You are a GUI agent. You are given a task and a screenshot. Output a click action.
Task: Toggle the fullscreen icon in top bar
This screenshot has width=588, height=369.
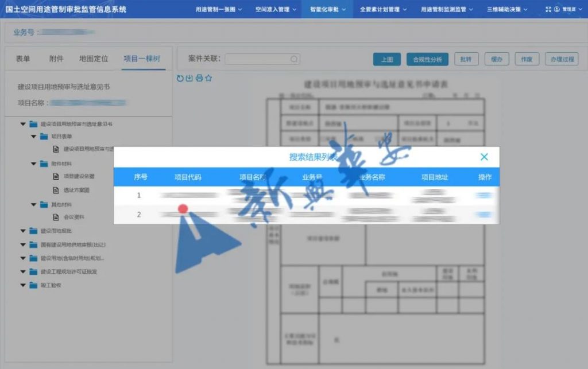pyautogui.click(x=548, y=9)
